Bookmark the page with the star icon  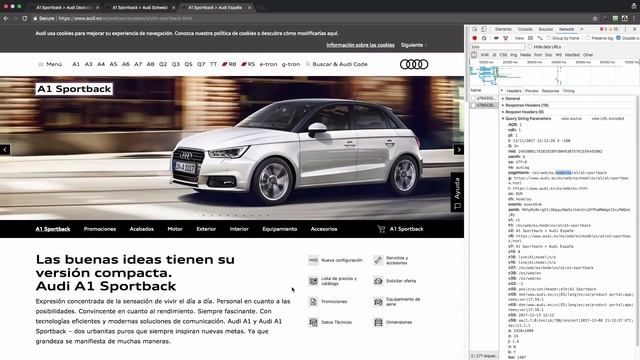595,18
